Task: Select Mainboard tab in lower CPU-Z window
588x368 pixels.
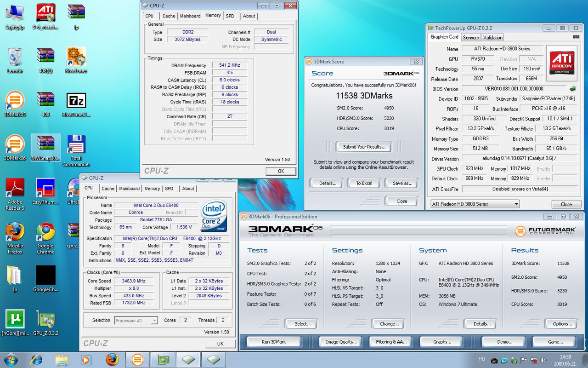Action: click(129, 188)
